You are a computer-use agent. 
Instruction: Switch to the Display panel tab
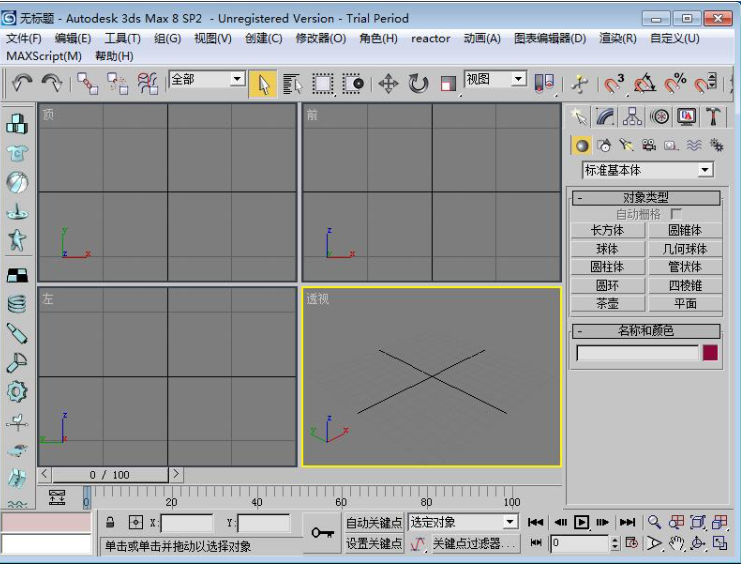tap(687, 116)
